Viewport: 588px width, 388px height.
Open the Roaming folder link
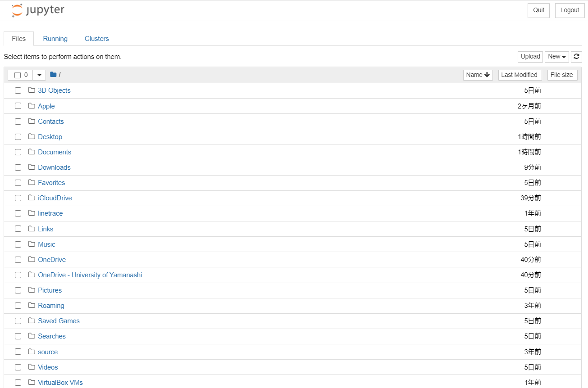51,306
